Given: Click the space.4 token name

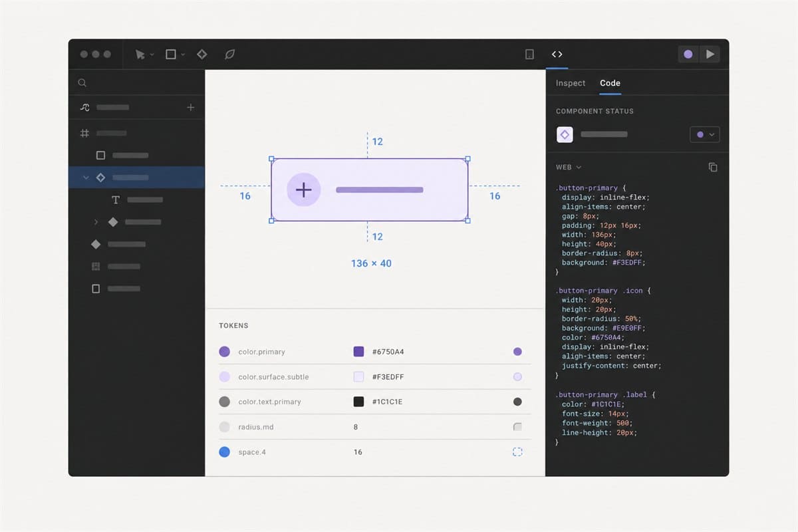Looking at the screenshot, I should (253, 452).
